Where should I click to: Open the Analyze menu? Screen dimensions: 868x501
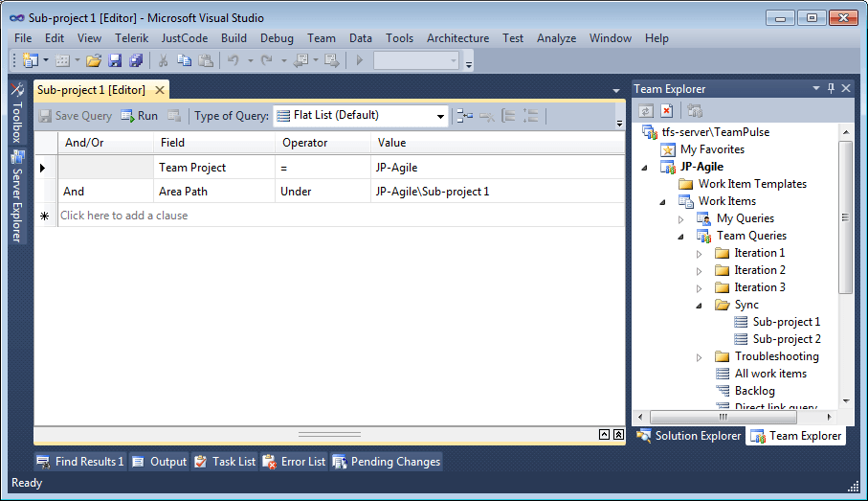coord(556,38)
